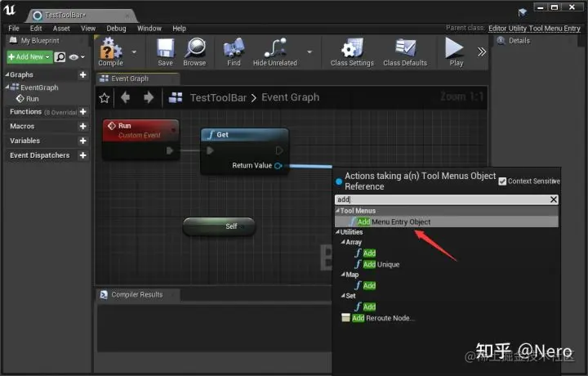The image size is (588, 376).
Task: Switch to TestToolBar asset tab
Action: coord(81,16)
